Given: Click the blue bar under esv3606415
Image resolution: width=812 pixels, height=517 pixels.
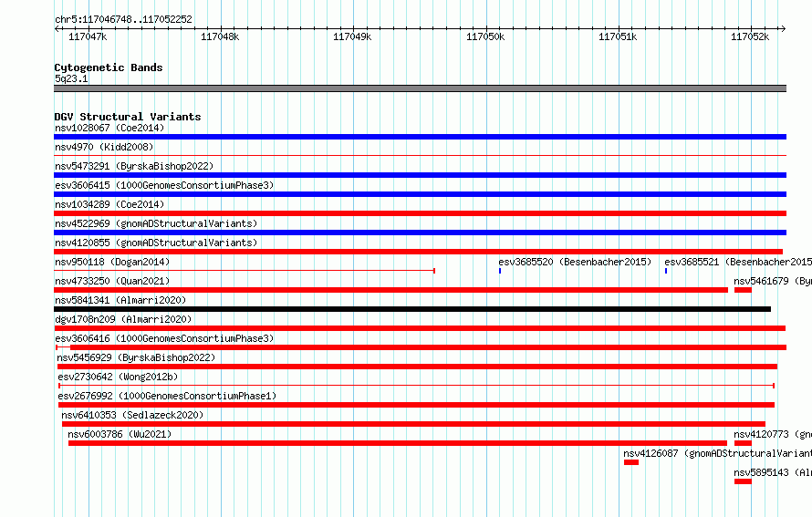Looking at the screenshot, I should [x=420, y=194].
